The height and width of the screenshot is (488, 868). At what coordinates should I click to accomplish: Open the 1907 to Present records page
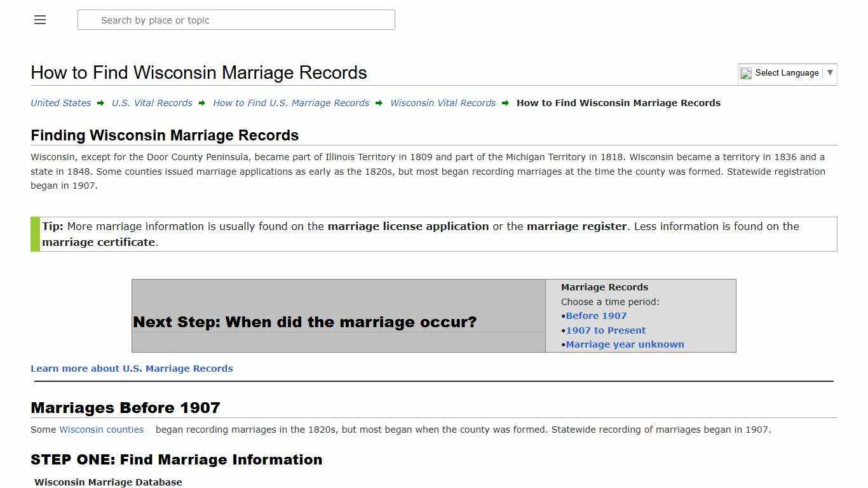[606, 330]
